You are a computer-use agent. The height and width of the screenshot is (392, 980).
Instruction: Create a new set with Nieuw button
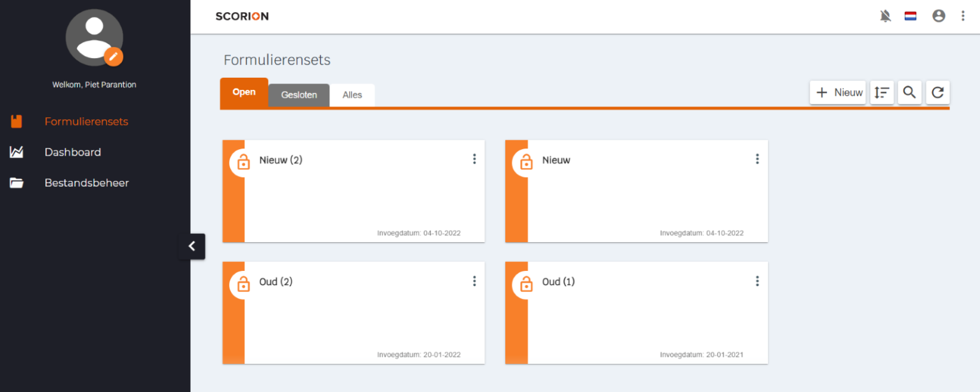[838, 92]
